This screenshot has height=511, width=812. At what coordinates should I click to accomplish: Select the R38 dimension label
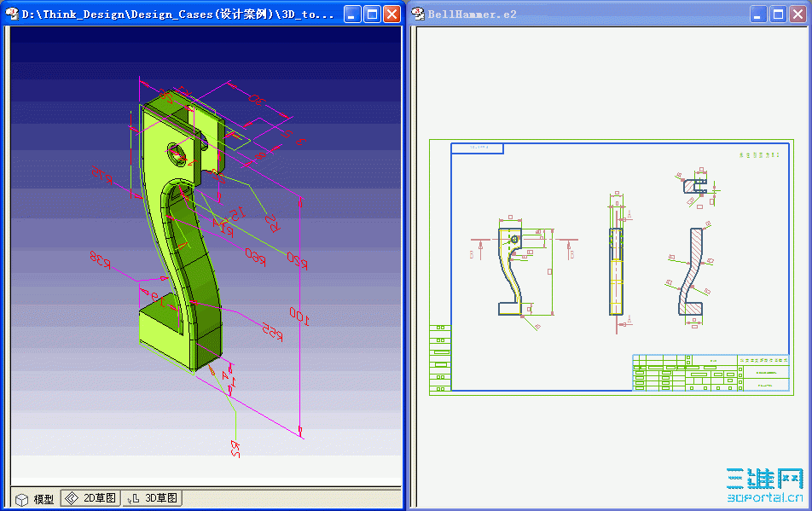coord(100,259)
